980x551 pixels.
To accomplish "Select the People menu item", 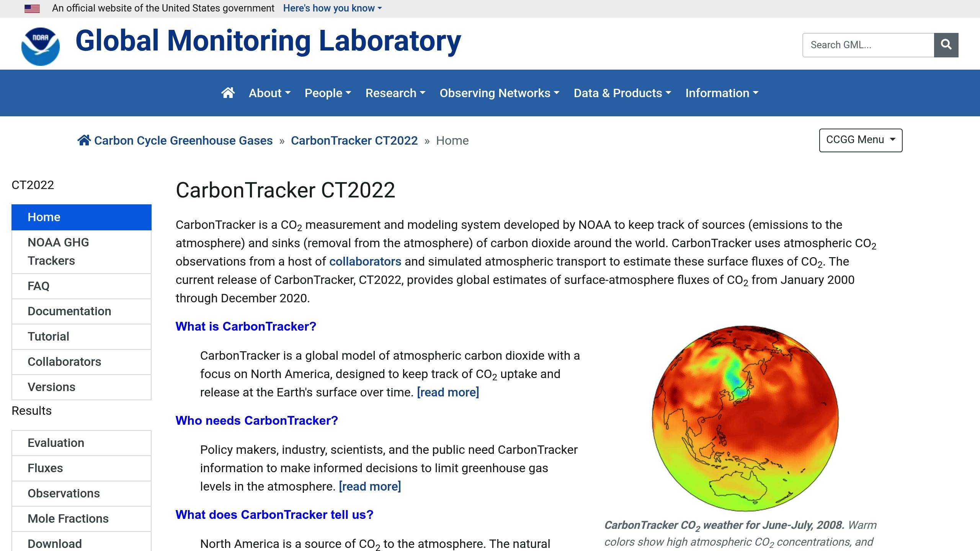I will point(328,93).
